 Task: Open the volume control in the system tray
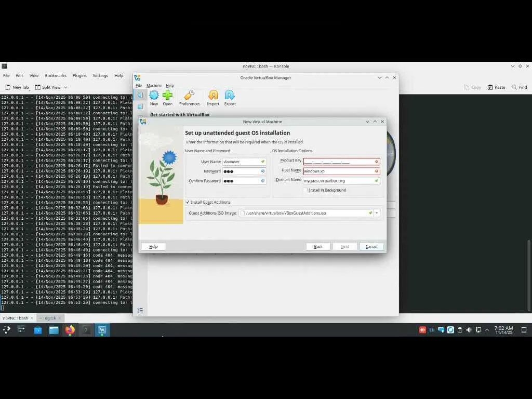click(x=469, y=330)
